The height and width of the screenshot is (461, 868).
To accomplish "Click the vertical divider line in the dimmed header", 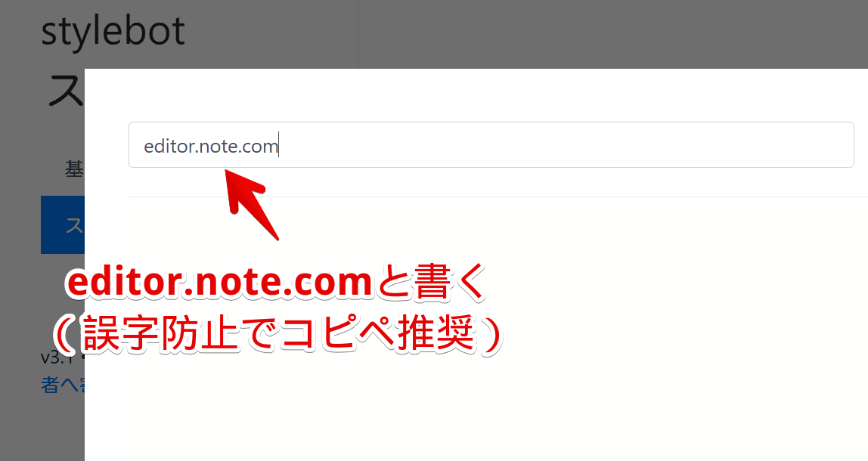I will coord(358,33).
